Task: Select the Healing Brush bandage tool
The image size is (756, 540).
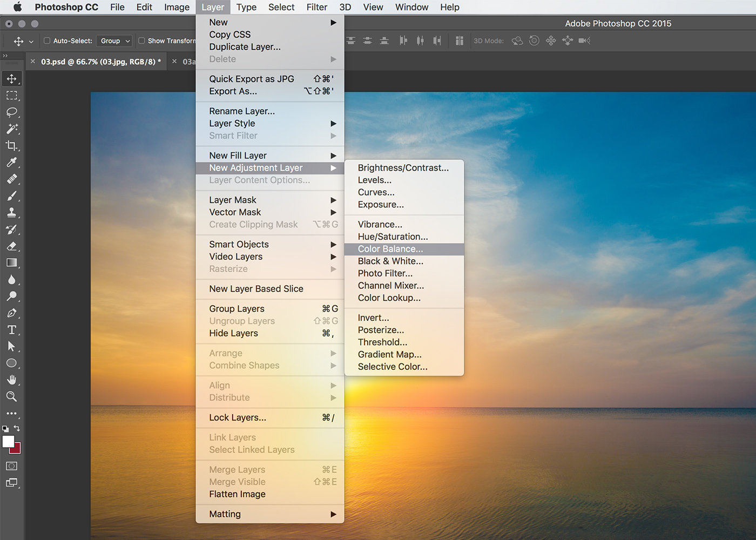Action: click(12, 179)
